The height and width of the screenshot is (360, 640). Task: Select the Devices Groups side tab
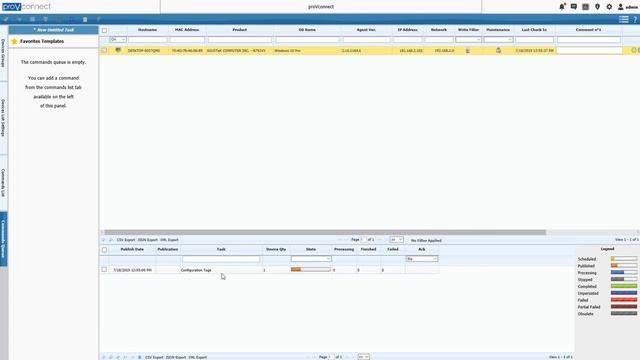point(3,53)
